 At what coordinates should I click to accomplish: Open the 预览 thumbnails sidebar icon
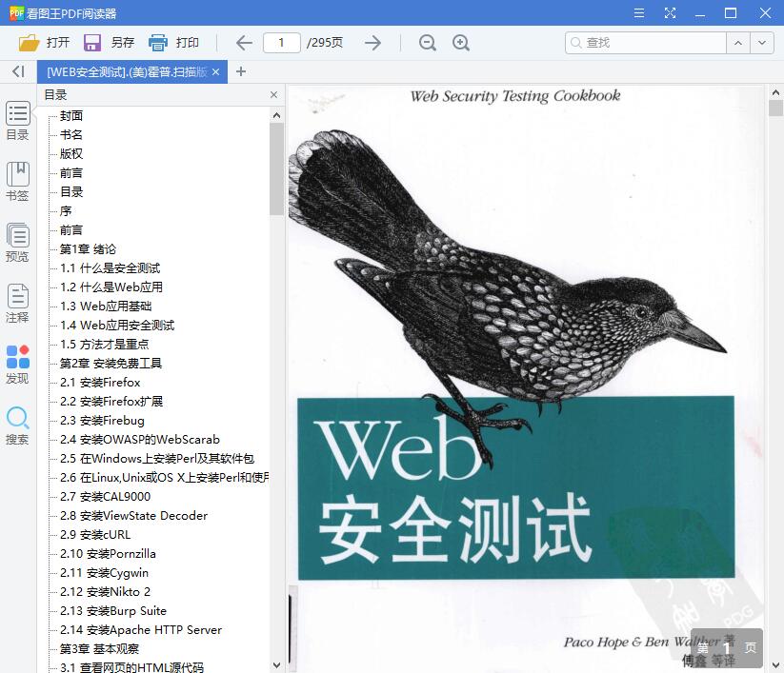click(x=17, y=243)
